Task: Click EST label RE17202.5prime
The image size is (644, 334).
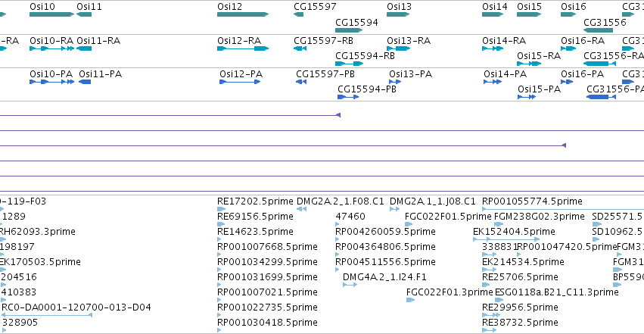Action: [x=255, y=201]
